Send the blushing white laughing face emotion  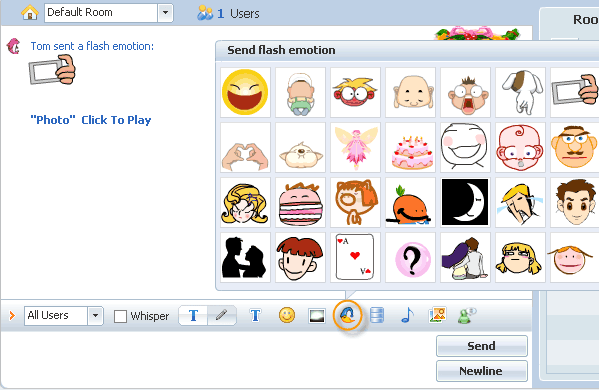pos(465,147)
